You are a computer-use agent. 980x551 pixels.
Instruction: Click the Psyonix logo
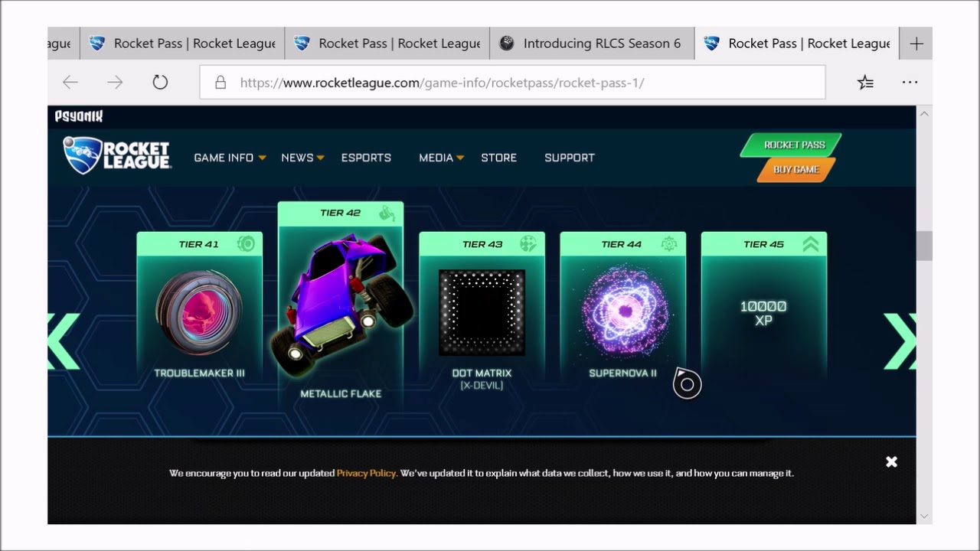coord(79,116)
